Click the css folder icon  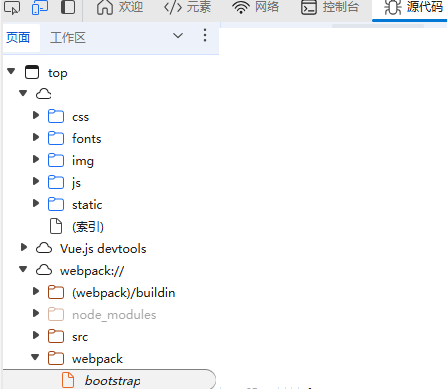click(x=56, y=116)
